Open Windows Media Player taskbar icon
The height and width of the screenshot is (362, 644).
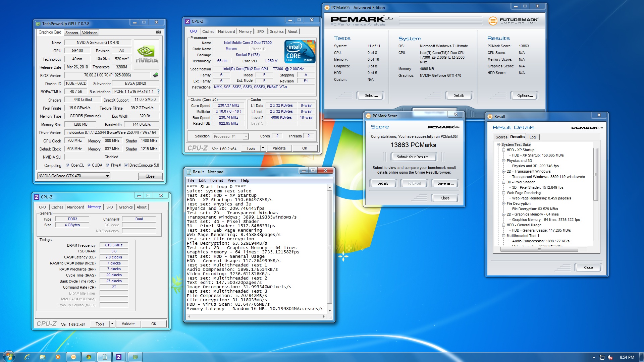click(x=58, y=357)
